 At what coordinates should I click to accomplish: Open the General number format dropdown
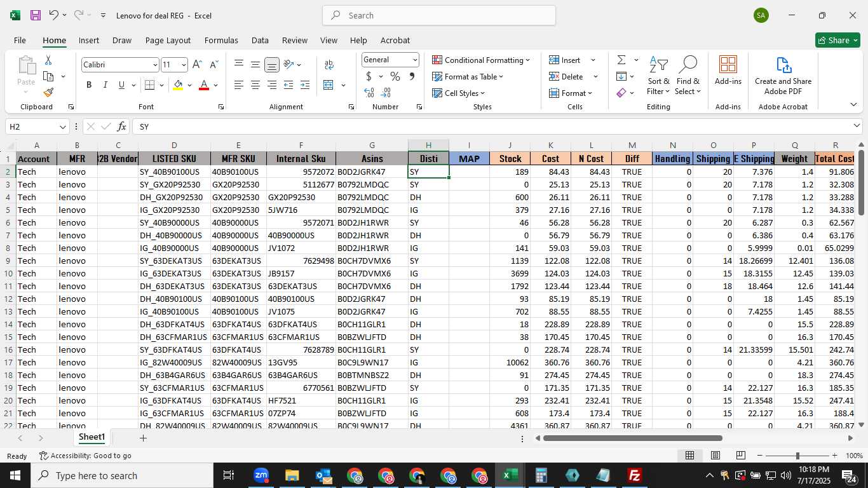[416, 60]
